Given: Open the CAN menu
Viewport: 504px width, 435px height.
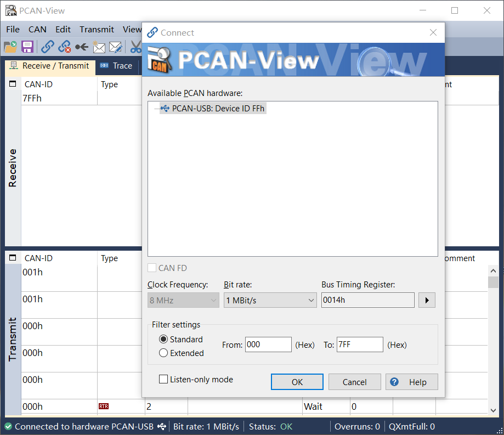Looking at the screenshot, I should tap(37, 29).
